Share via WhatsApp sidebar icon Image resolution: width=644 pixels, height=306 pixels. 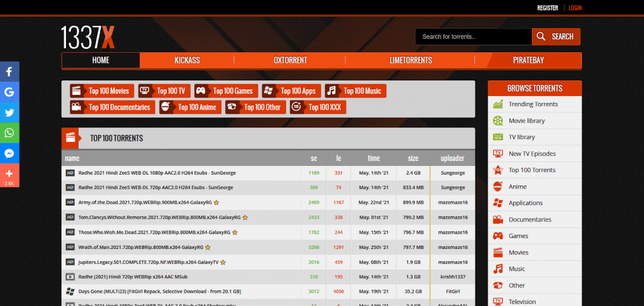click(9, 133)
